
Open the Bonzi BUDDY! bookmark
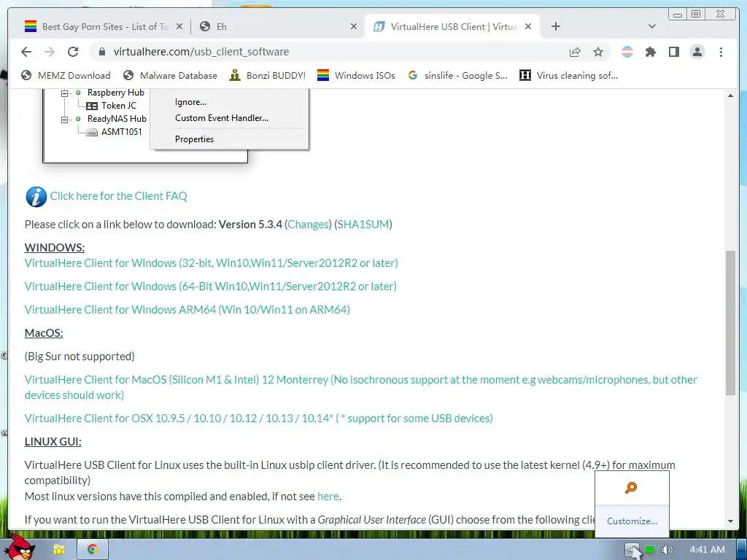(267, 75)
